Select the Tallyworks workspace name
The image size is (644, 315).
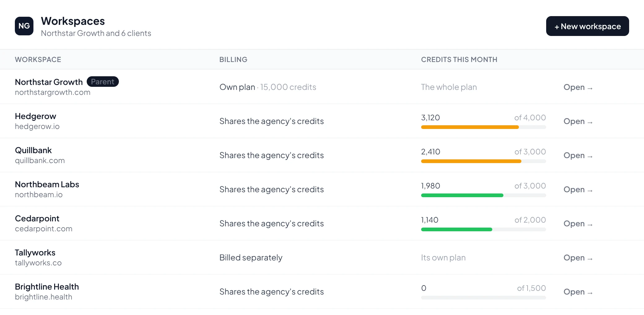[35, 253]
